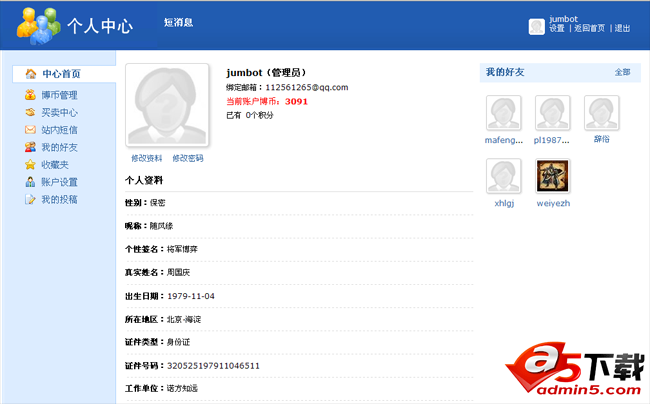Open friend mafeng... avatar
650x404 pixels.
(x=504, y=113)
